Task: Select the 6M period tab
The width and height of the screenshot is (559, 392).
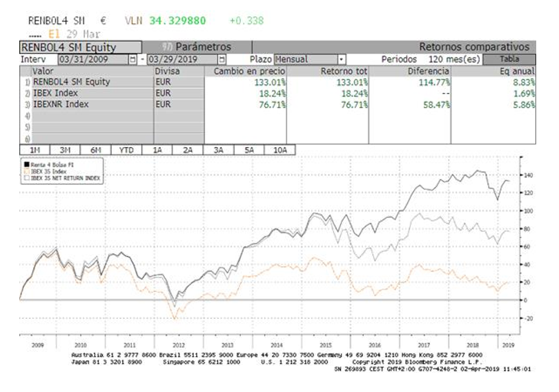Action: tap(95, 150)
